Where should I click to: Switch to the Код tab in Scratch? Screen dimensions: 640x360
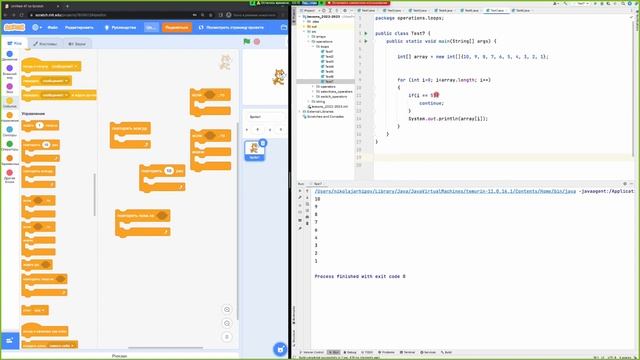point(15,43)
